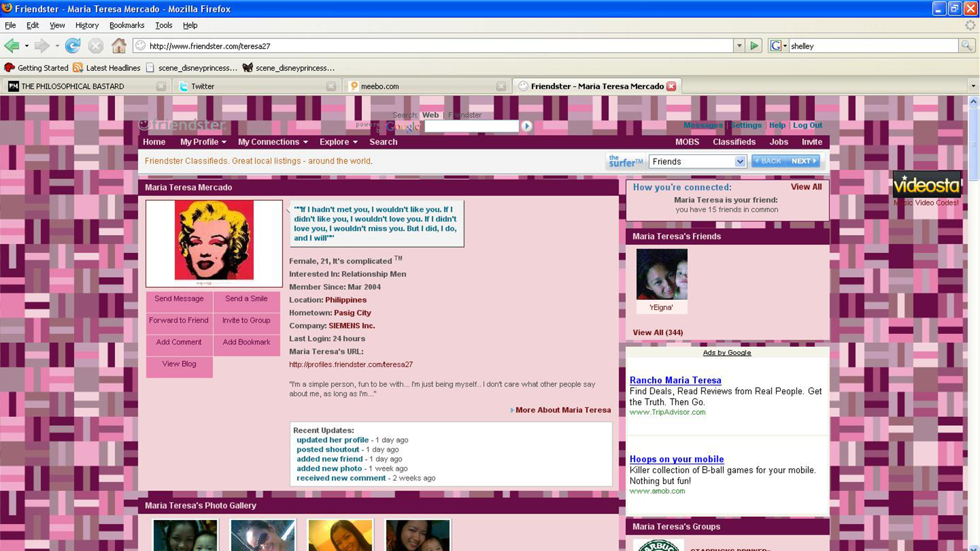Open Jobs in the navigation bar
The height and width of the screenshot is (551, 980).
(x=779, y=142)
